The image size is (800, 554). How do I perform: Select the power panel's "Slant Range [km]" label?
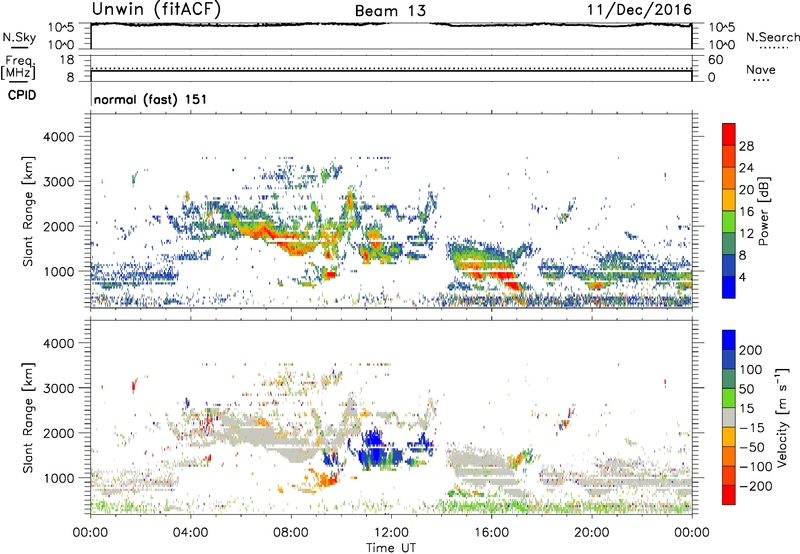tap(28, 211)
